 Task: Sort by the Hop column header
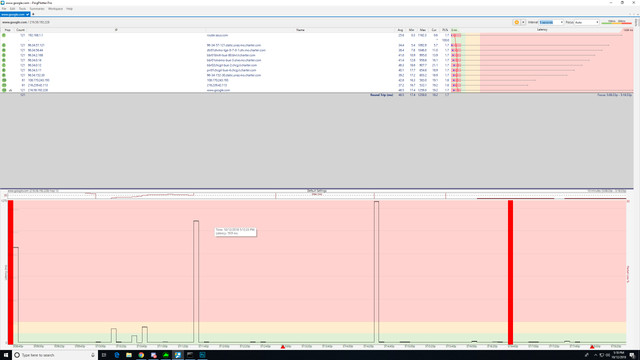pos(7,30)
